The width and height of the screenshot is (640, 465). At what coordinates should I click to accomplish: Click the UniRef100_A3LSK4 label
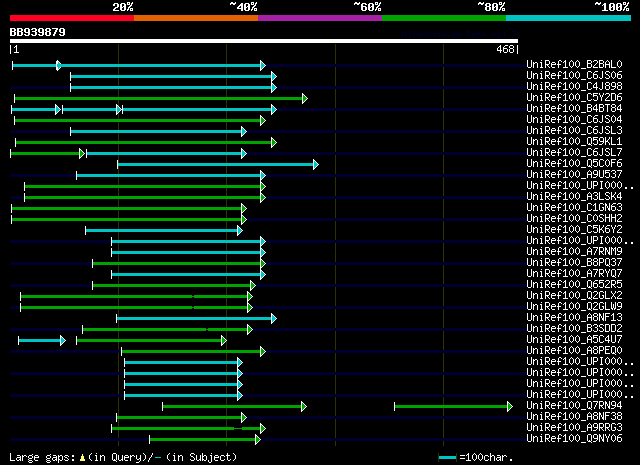574,197
